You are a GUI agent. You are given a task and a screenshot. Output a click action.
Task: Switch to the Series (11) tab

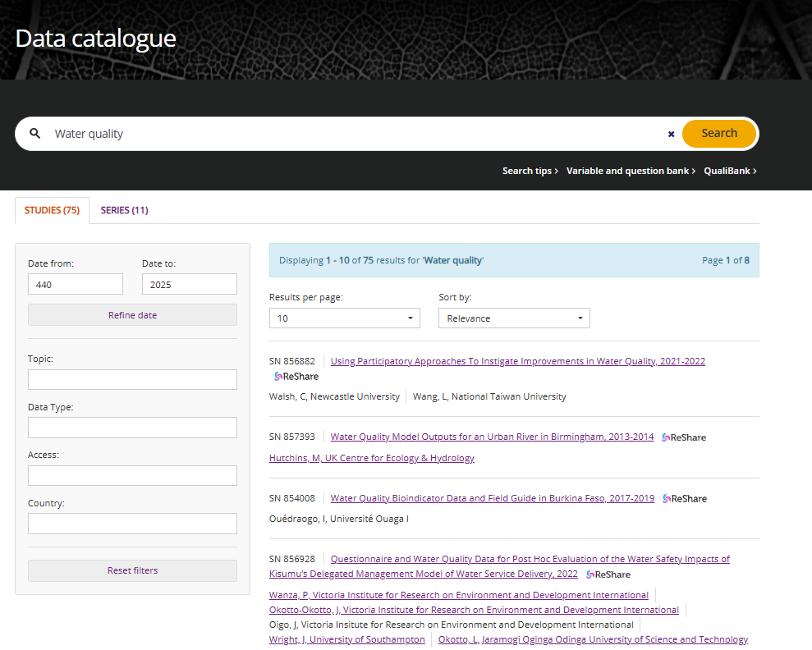tap(124, 210)
